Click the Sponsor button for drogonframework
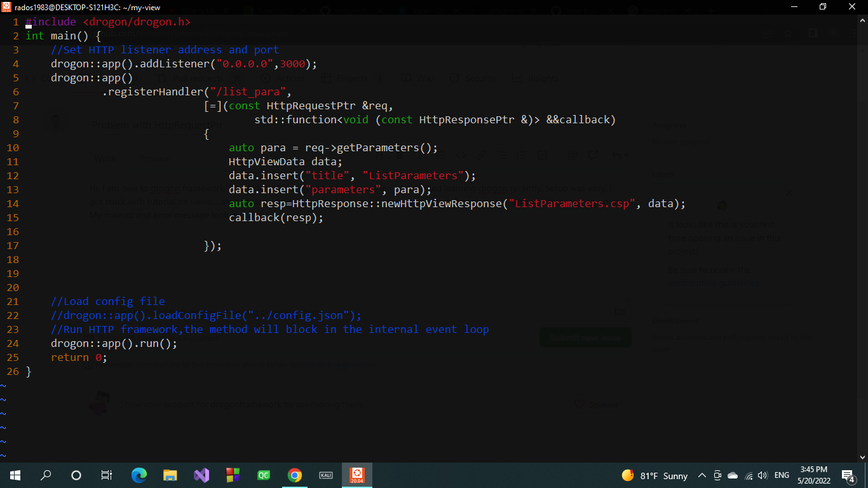The image size is (868, 488). point(596,405)
